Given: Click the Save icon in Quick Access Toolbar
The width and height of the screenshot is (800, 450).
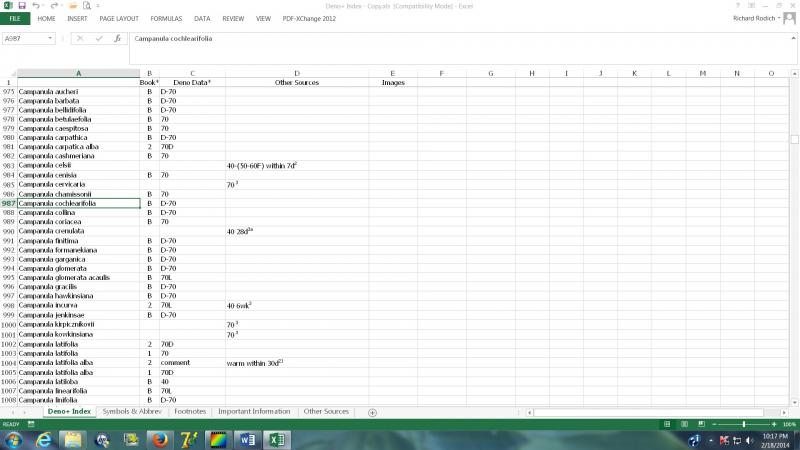Looking at the screenshot, I should tap(21, 6).
